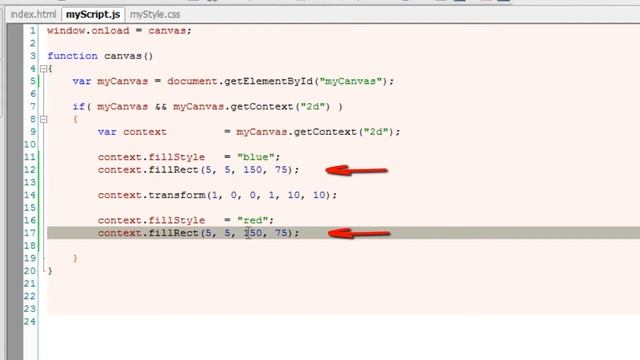The image size is (640, 360).
Task: Click 'context.fillRect' on highlighted line 17
Action: tap(148, 233)
